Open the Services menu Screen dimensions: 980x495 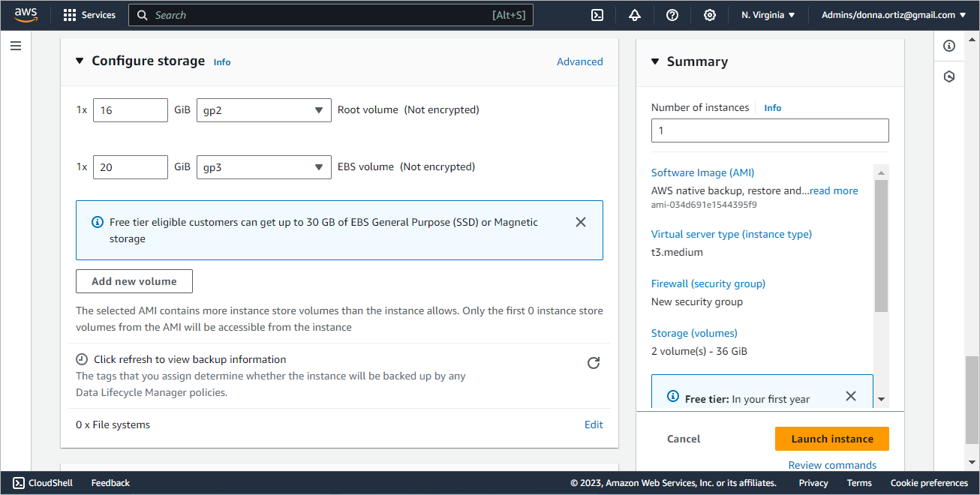[x=89, y=15]
